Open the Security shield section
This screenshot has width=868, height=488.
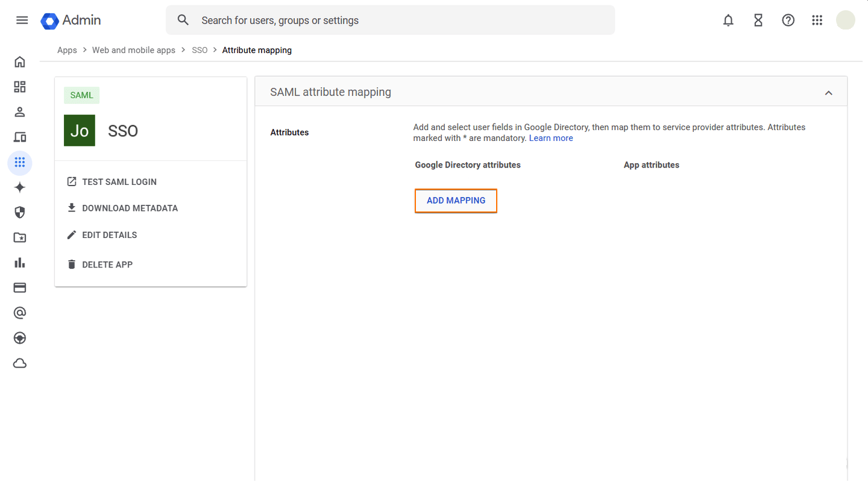tap(19, 212)
